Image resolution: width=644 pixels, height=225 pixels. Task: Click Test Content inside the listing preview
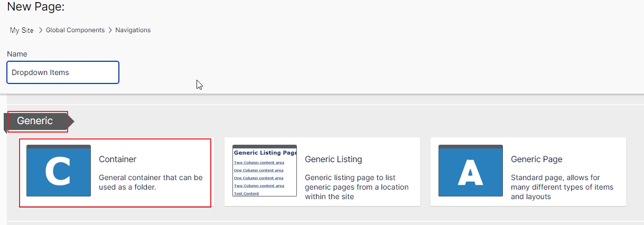(x=247, y=194)
